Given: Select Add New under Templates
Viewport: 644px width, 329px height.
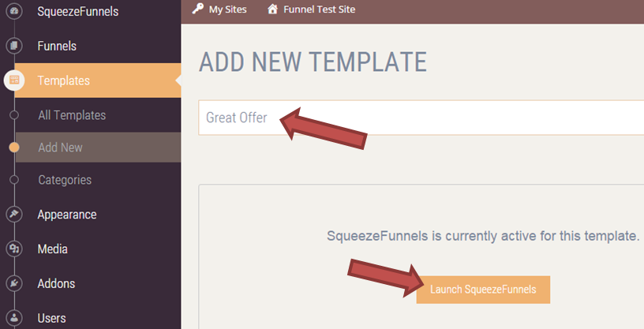Looking at the screenshot, I should coord(60,148).
